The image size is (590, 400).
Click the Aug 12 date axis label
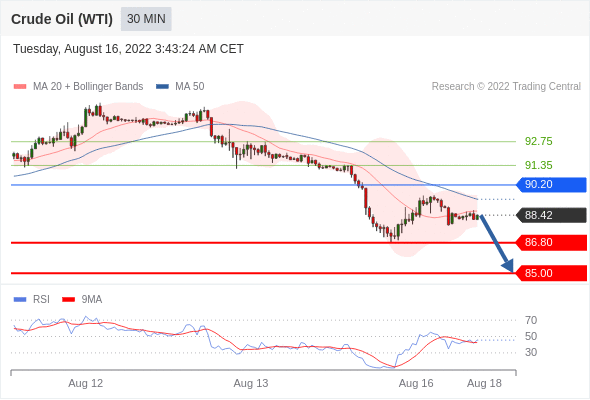[85, 383]
